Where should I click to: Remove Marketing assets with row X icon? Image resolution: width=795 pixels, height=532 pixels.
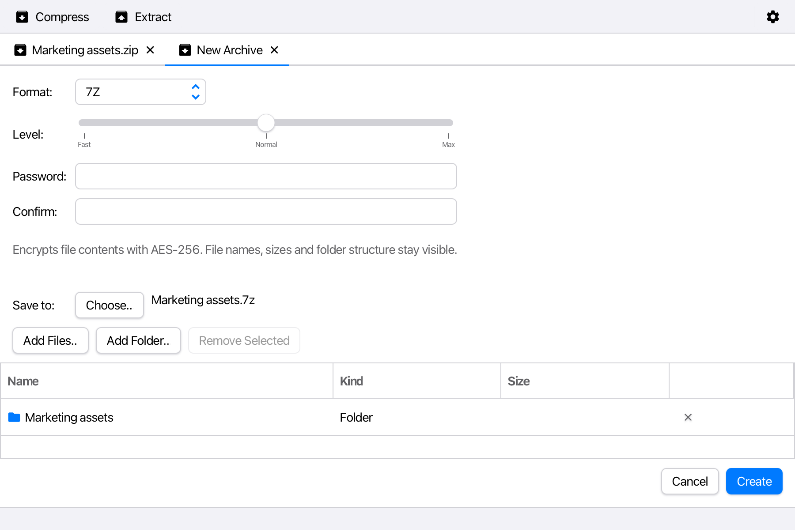coord(688,417)
